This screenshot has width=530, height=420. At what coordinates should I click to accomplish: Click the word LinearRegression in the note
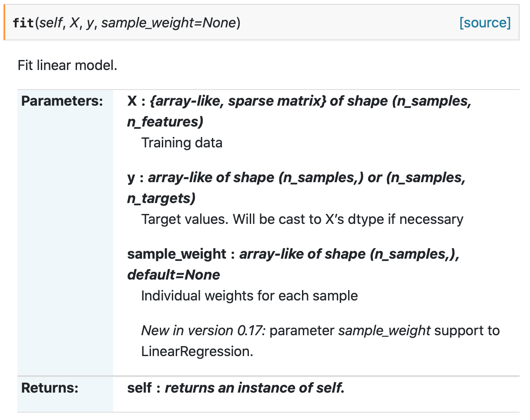pyautogui.click(x=197, y=351)
